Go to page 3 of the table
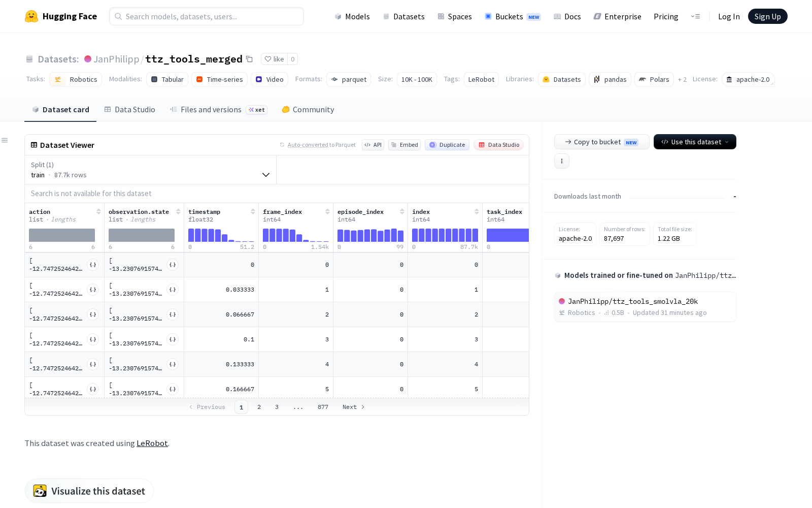 point(277,407)
